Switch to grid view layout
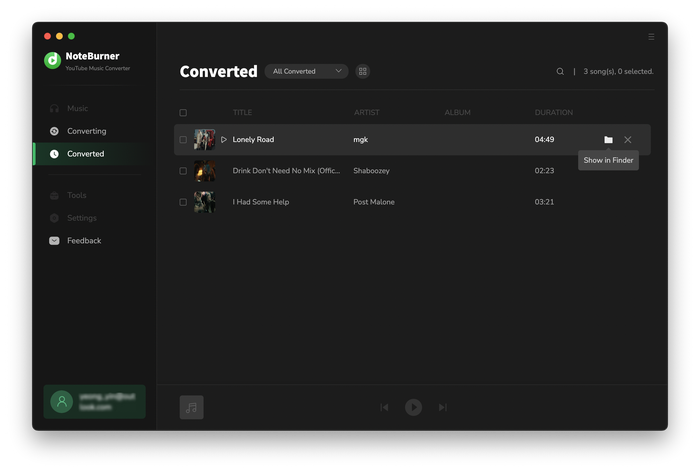The width and height of the screenshot is (700, 473). pyautogui.click(x=362, y=71)
